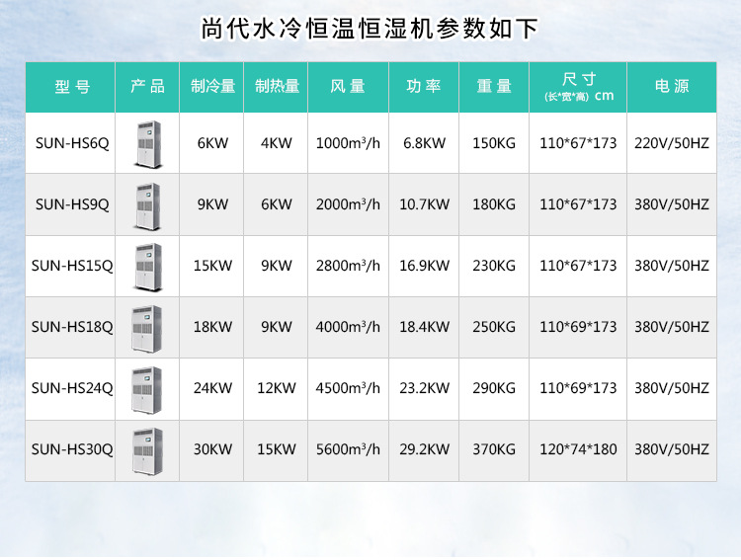
Task: Select the 型号 column header
Action: 70,87
